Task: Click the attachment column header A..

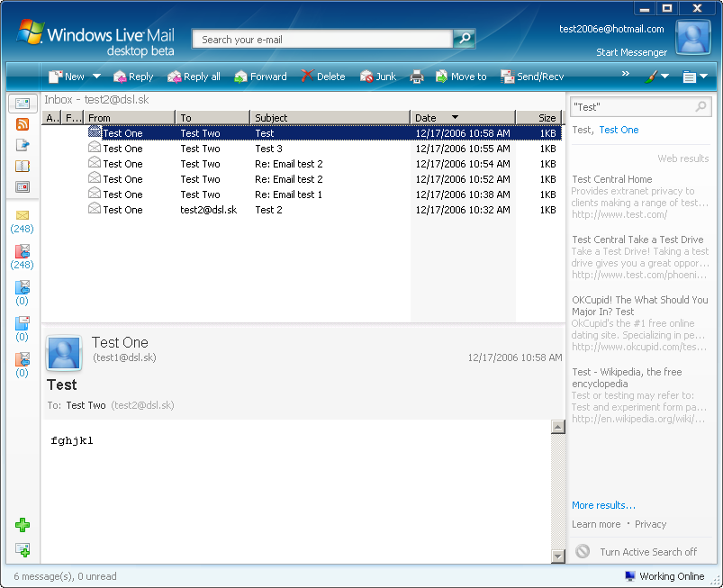Action: click(51, 118)
